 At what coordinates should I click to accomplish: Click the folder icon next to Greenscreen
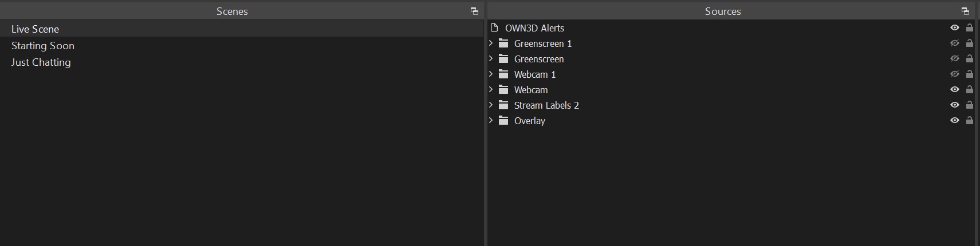point(503,59)
